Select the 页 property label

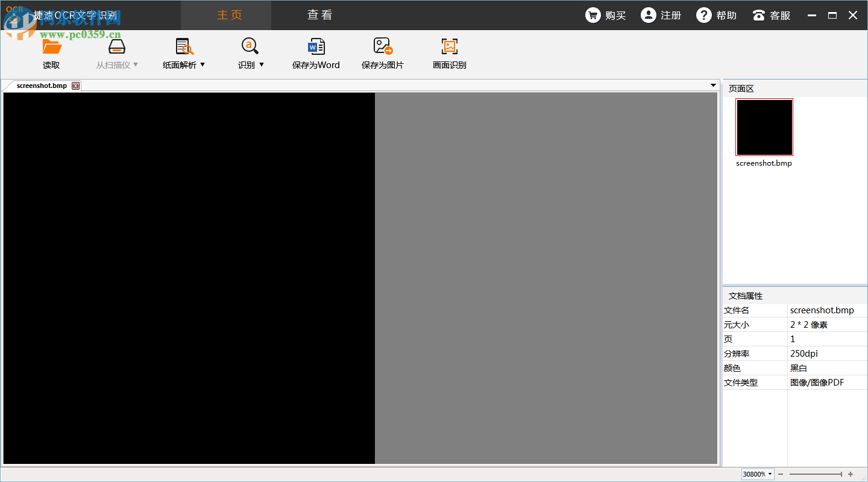pos(728,339)
